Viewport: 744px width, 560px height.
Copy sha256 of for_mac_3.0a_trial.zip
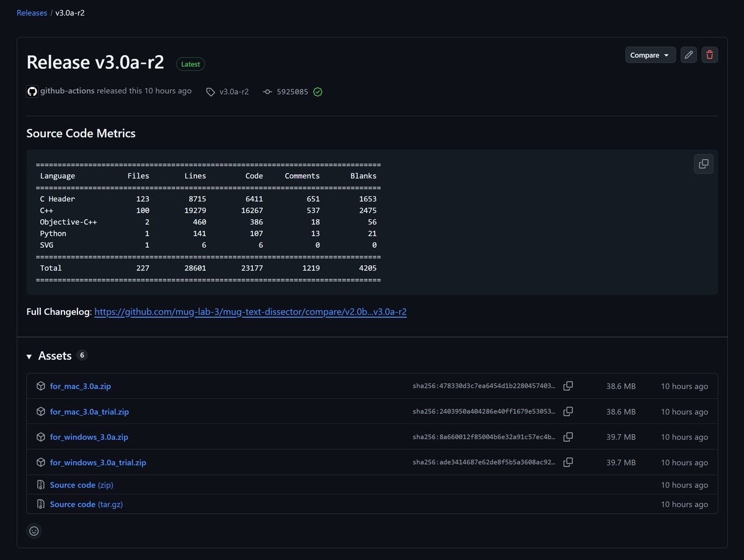tap(568, 411)
